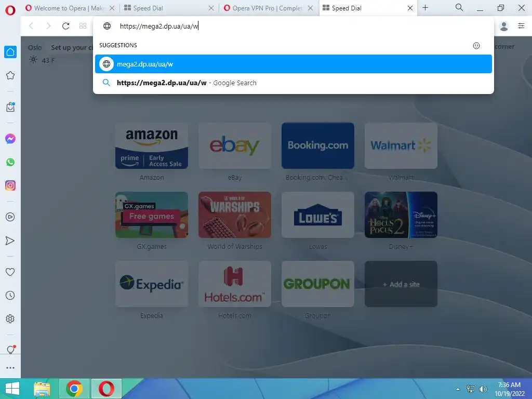This screenshot has height=399, width=532.
Task: Open Google Chrome from the taskbar
Action: 74,389
